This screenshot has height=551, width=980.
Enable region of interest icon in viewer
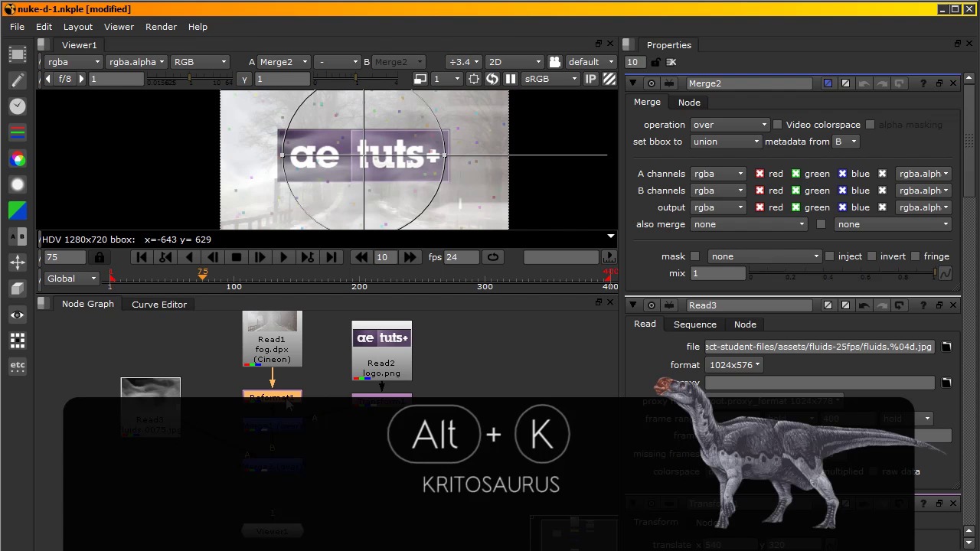[x=474, y=79]
